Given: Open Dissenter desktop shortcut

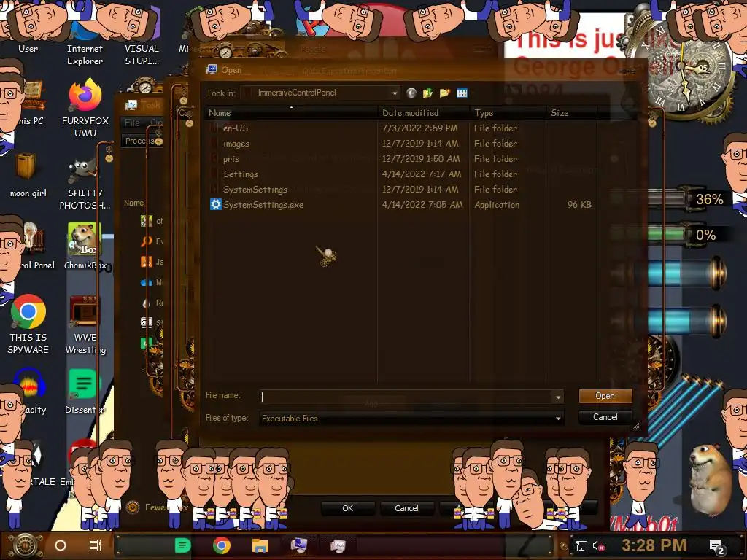Looking at the screenshot, I should point(85,392).
